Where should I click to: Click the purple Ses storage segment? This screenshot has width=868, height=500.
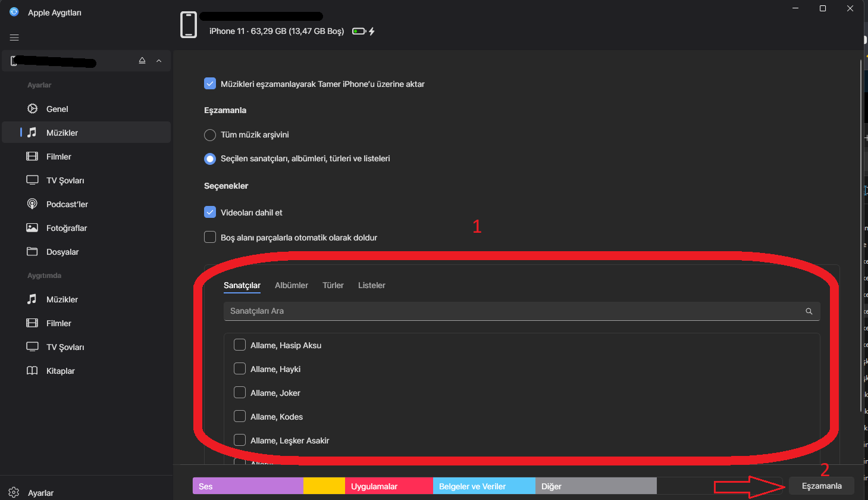(x=248, y=486)
